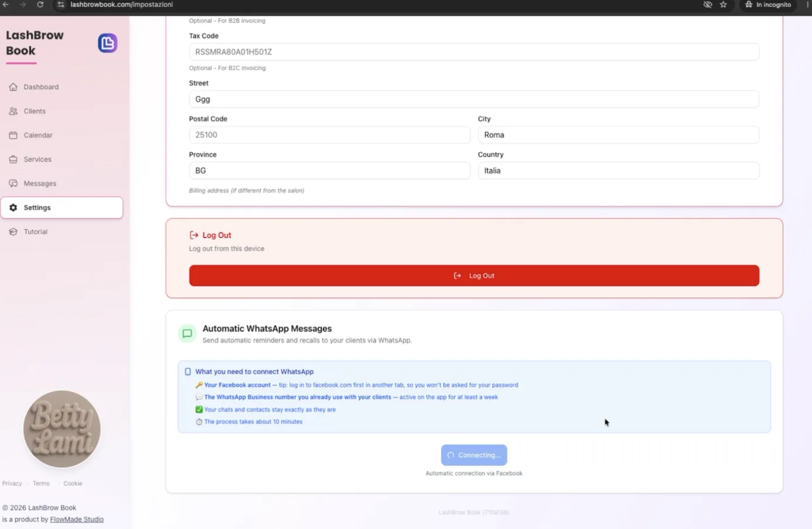
Task: Click the Services icon in sidebar
Action: pos(13,159)
